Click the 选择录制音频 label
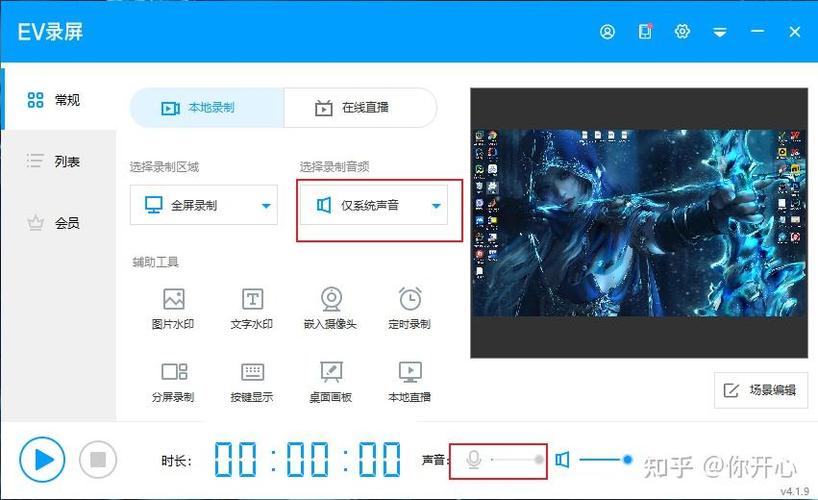The height and width of the screenshot is (500, 818). tap(334, 167)
